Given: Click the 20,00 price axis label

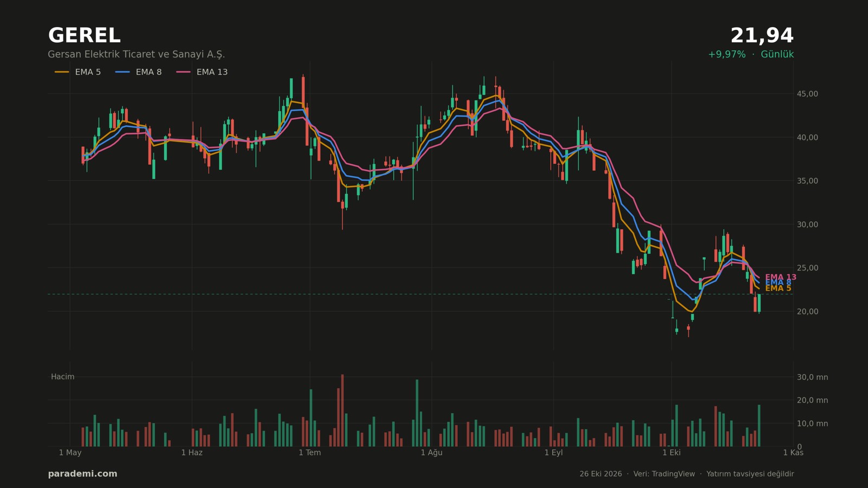Looking at the screenshot, I should coord(807,311).
